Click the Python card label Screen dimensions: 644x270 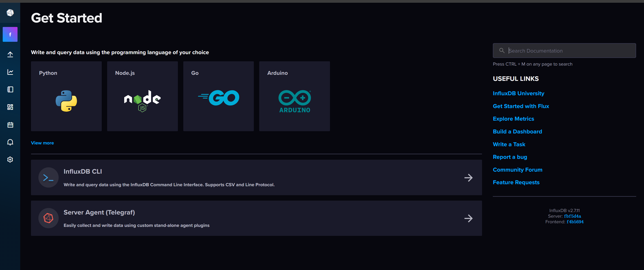pos(48,73)
